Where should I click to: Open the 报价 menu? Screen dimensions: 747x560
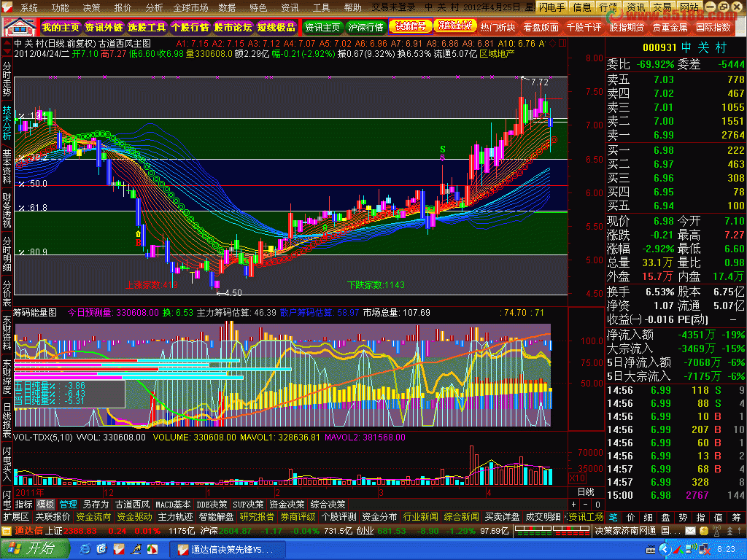click(123, 7)
